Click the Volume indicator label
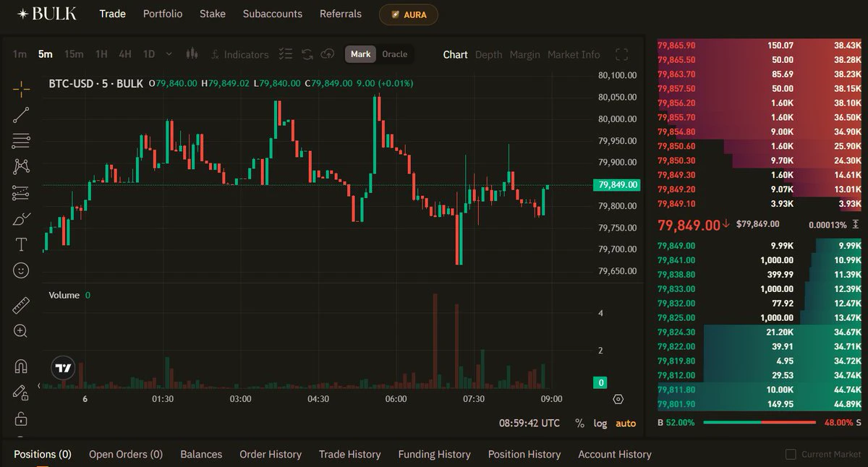This screenshot has height=467, width=868. [x=64, y=295]
